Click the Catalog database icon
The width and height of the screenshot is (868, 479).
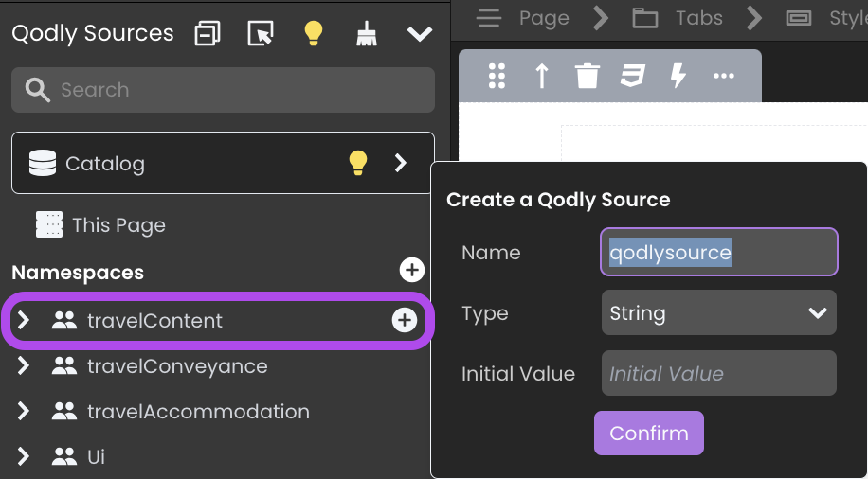(43, 163)
